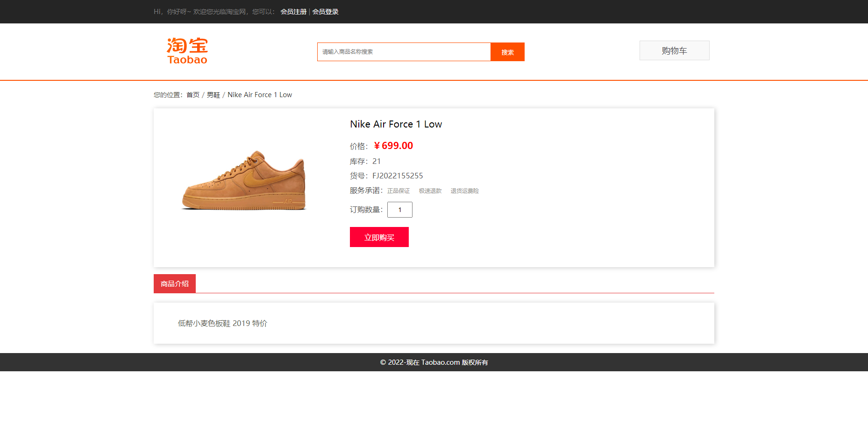The height and width of the screenshot is (446, 868).
Task: Click the stock value 21
Action: click(x=377, y=161)
